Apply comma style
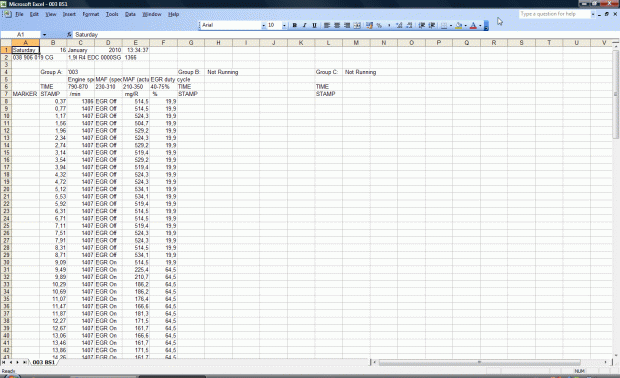The image size is (620, 378). (x=389, y=25)
